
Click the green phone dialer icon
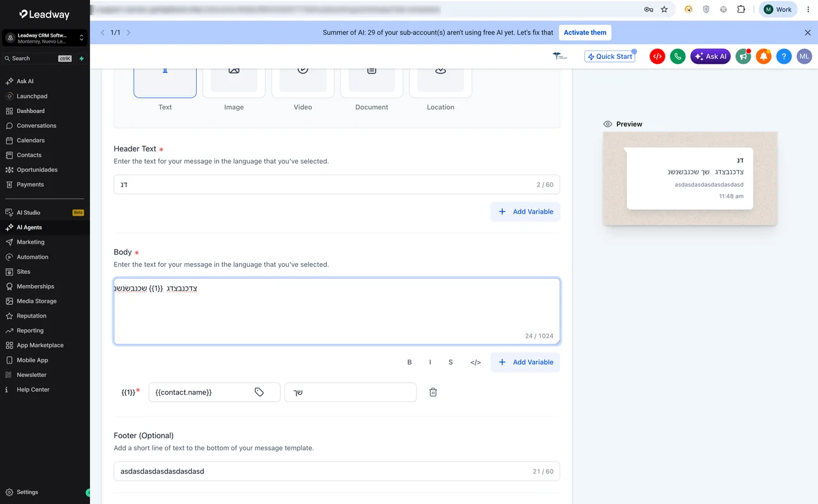(677, 56)
